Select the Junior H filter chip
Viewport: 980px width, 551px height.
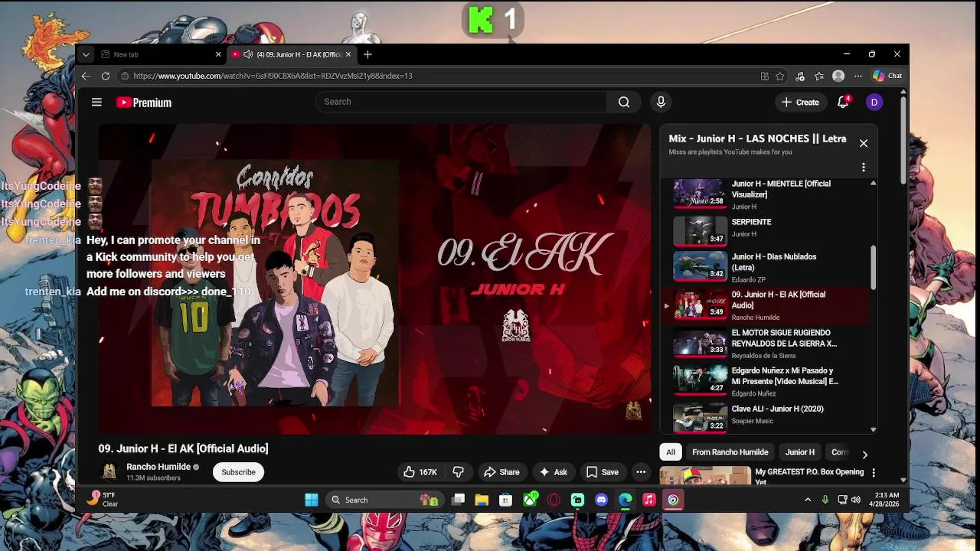[800, 452]
